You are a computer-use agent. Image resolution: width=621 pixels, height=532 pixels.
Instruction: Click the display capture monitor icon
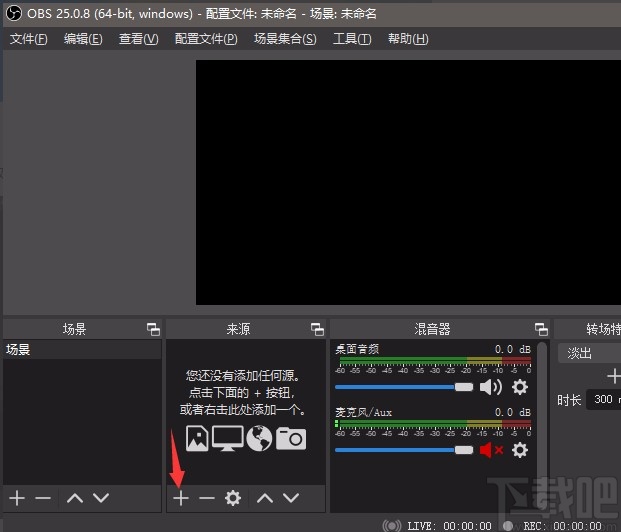pyautogui.click(x=228, y=439)
